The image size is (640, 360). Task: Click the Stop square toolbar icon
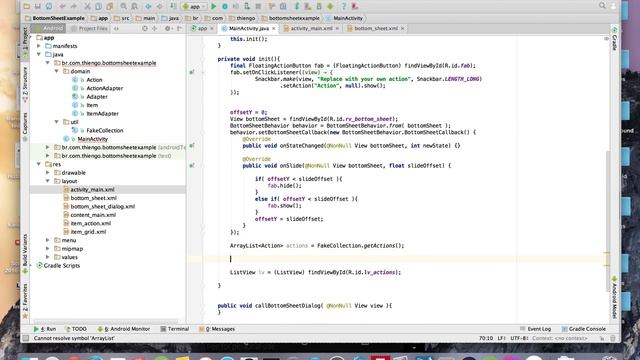(258, 6)
